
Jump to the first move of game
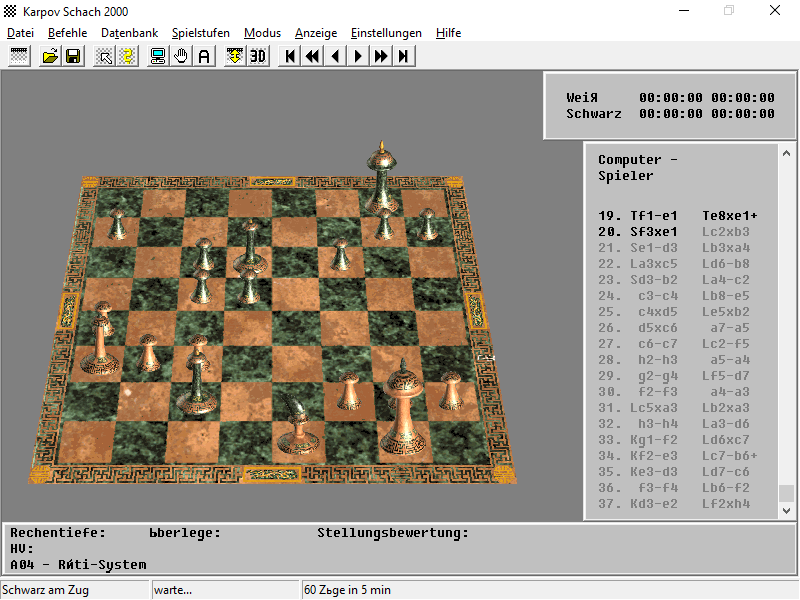pos(290,56)
